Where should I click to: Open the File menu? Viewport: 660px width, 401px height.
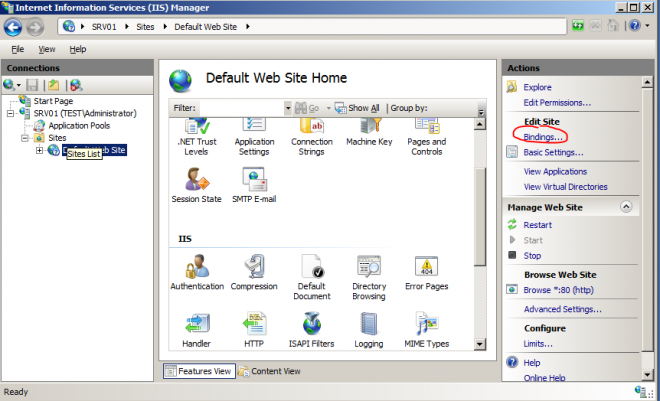(x=18, y=49)
